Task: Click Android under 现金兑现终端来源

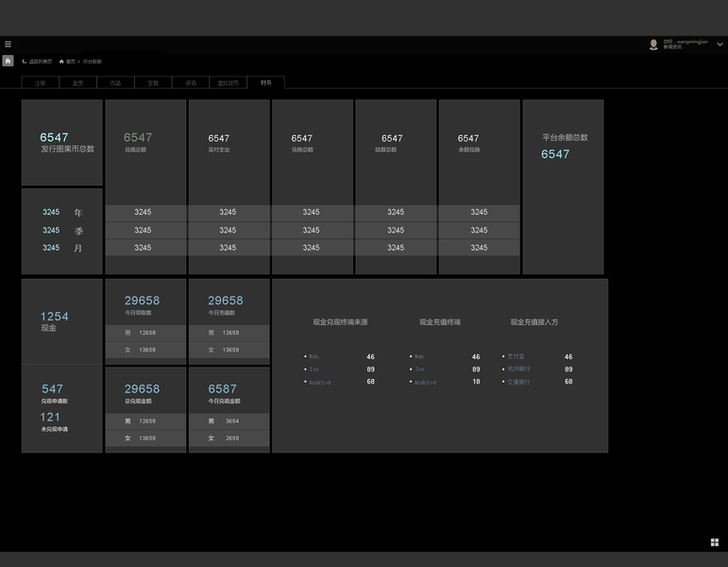Action: coord(320,383)
